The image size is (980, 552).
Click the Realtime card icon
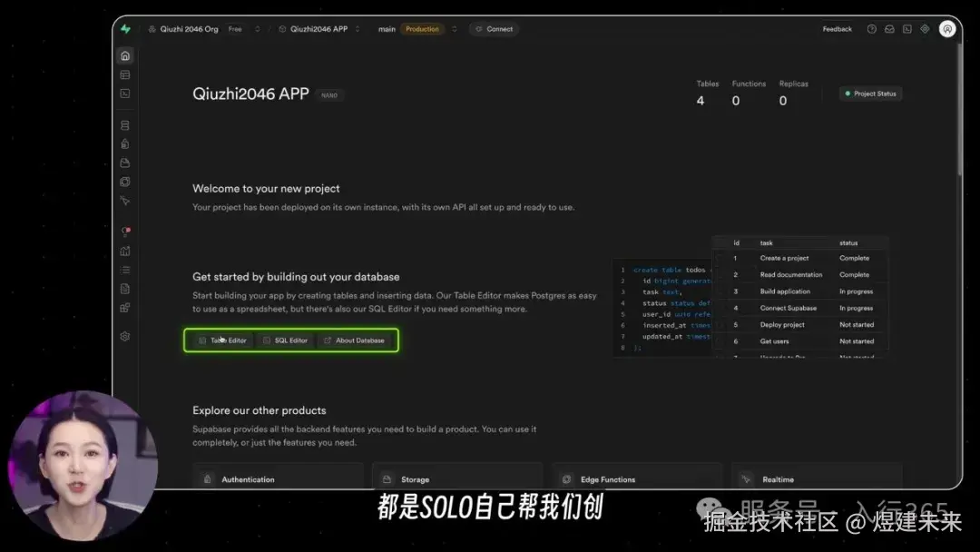pyautogui.click(x=746, y=479)
